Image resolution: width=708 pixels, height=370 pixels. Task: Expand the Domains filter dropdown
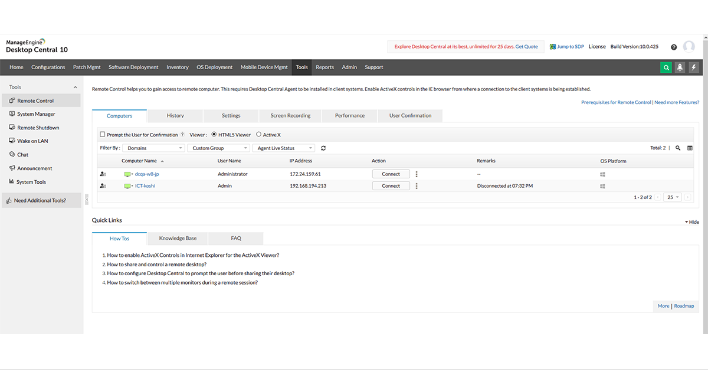(154, 148)
